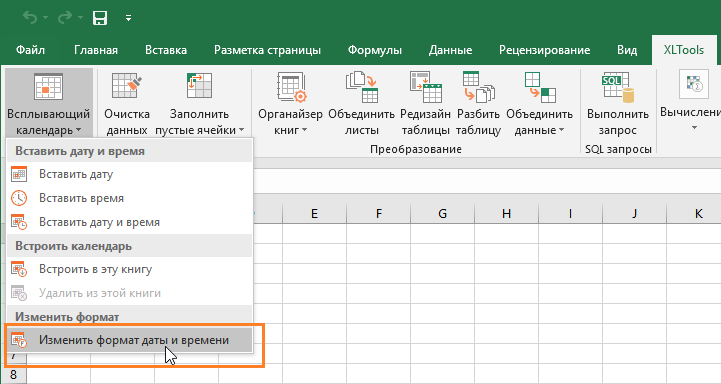Image resolution: width=721 pixels, height=384 pixels.
Task: Select column E header
Action: click(x=315, y=214)
